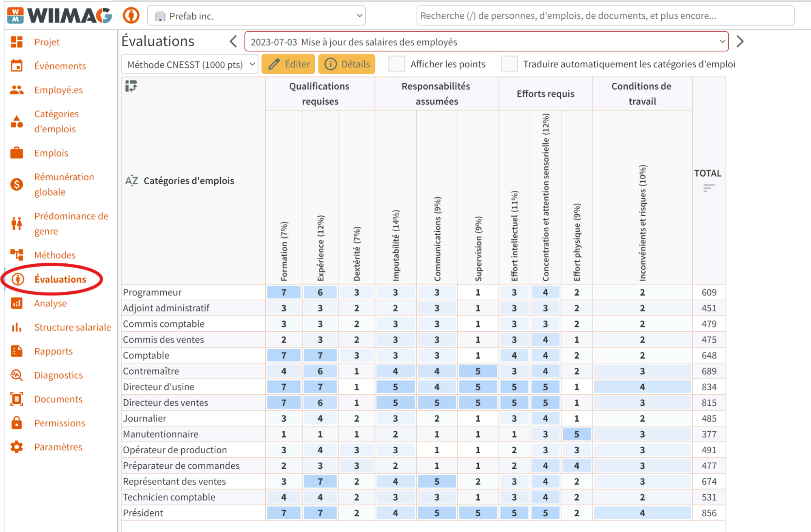Select the Documents menu item
811x532 pixels.
click(x=58, y=399)
